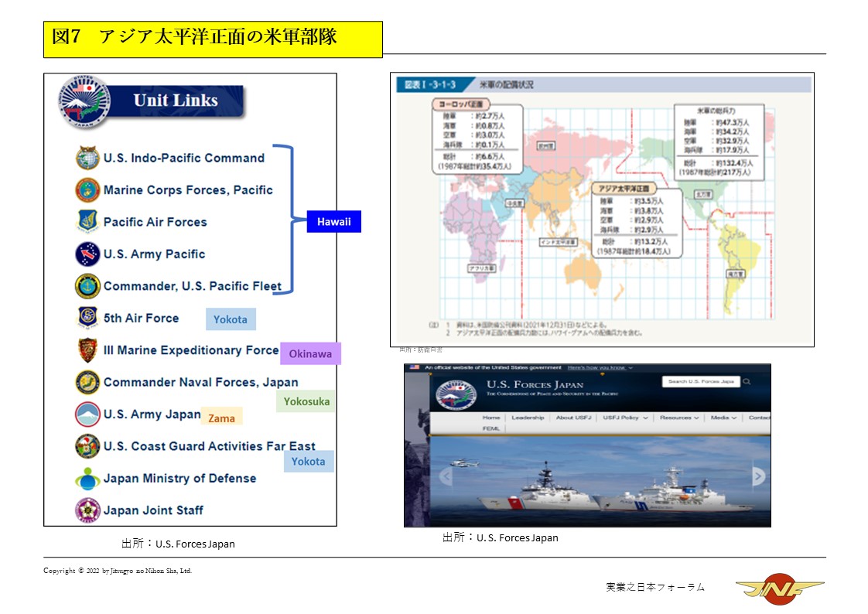The image size is (868, 614).
Task: Click the Marine Corps Forces, Pacific emblem
Action: point(87,189)
